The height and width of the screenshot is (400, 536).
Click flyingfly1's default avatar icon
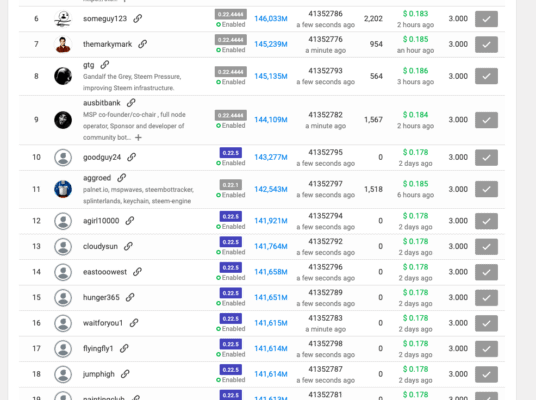click(63, 349)
